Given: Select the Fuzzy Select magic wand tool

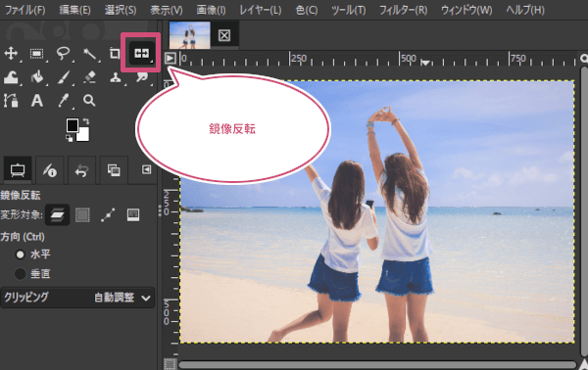Looking at the screenshot, I should pos(89,54).
